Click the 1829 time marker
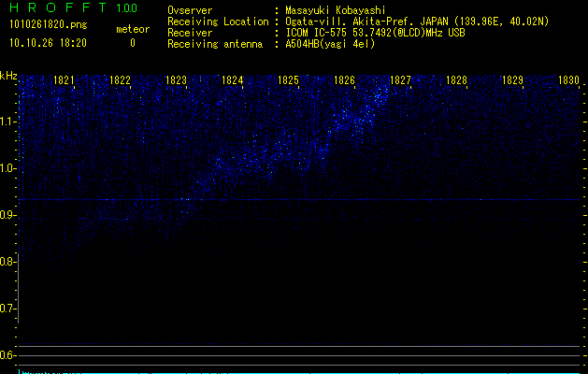Viewport: 588px width, 374px height. (512, 80)
